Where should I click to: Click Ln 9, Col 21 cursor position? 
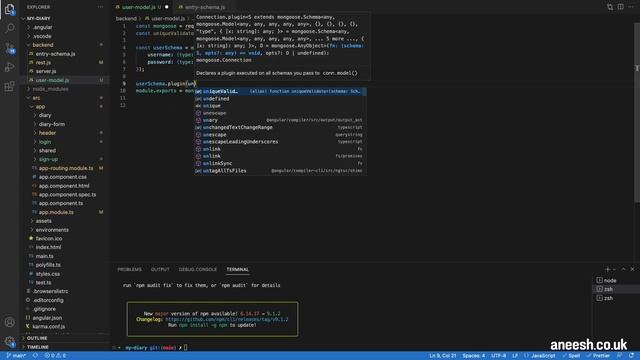tap(442, 356)
